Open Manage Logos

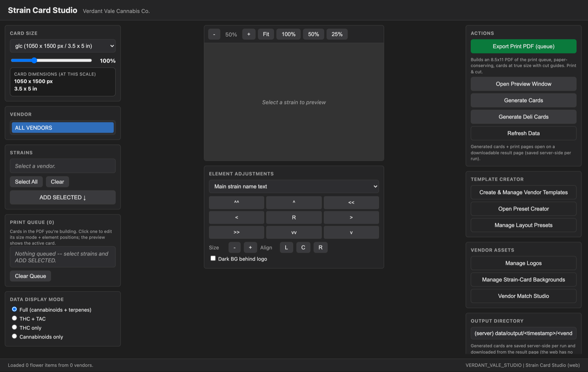coord(524,263)
